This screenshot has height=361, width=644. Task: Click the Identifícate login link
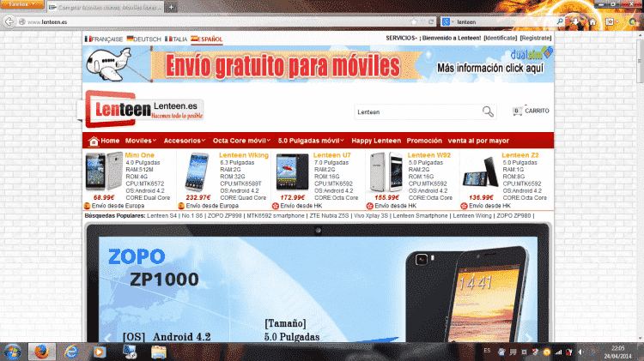[501, 38]
